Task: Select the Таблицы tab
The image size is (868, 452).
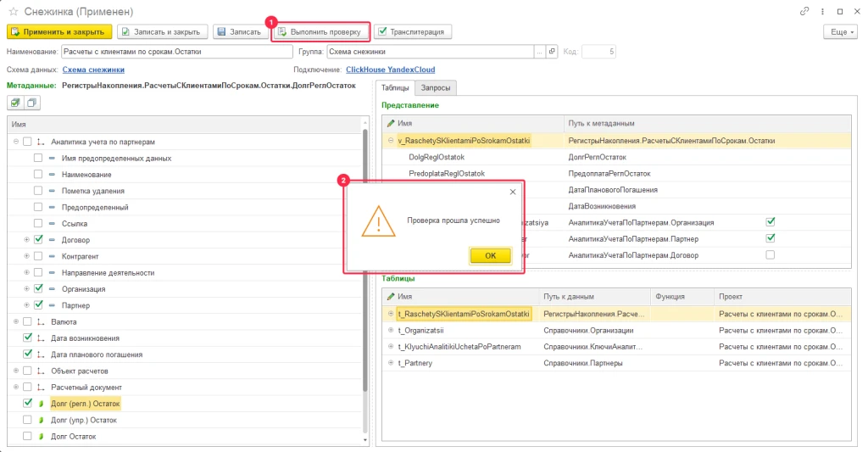Action: click(395, 87)
